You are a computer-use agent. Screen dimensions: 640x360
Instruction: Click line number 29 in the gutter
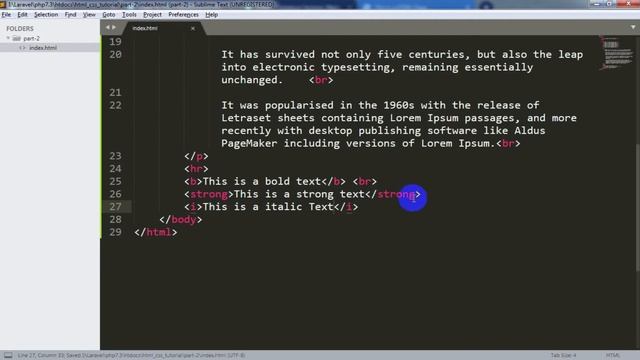tap(115, 232)
